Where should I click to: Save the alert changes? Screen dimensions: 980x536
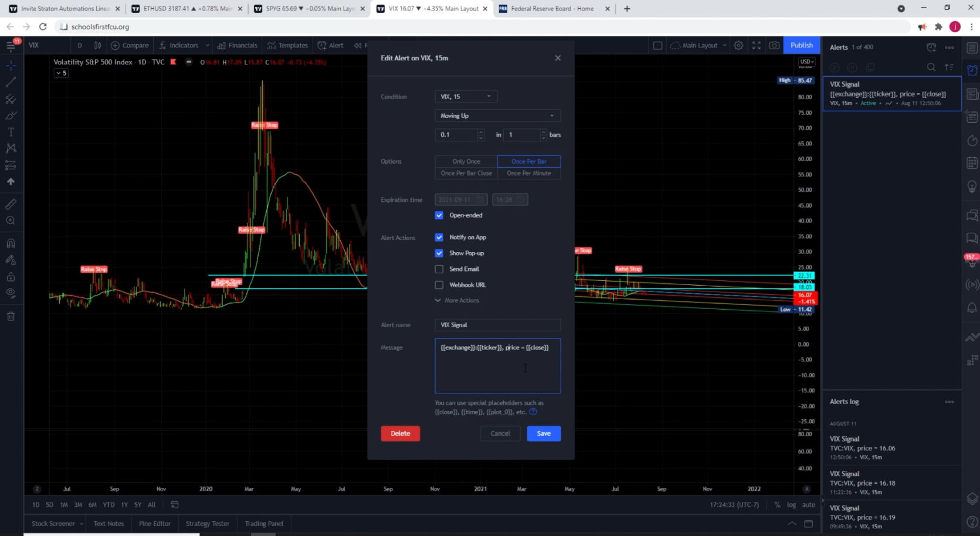pos(544,433)
